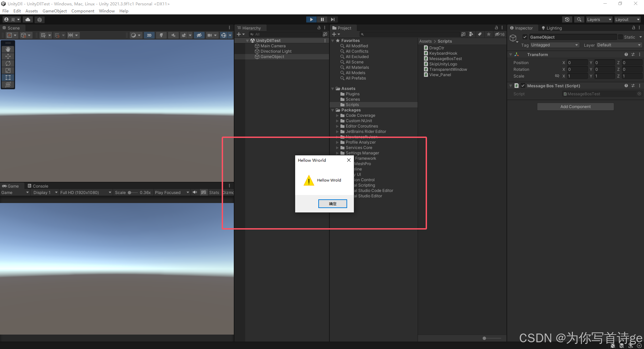Click grid visibility icon in Scene toolbar
Screen dimensions: 644x349
tap(43, 35)
